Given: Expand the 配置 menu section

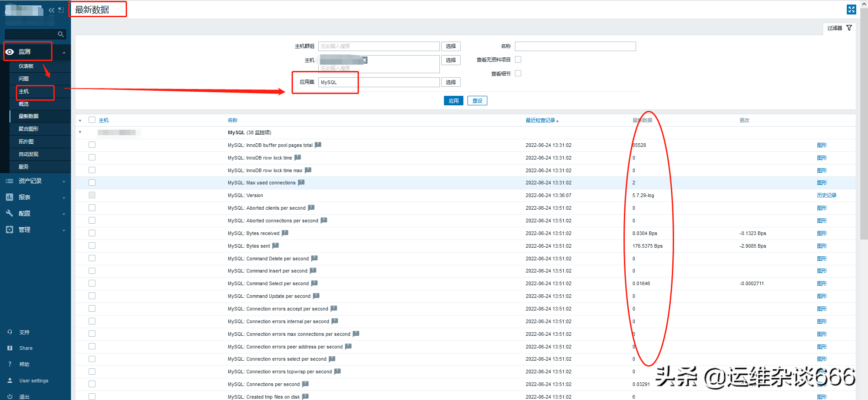Looking at the screenshot, I should coord(64,214).
